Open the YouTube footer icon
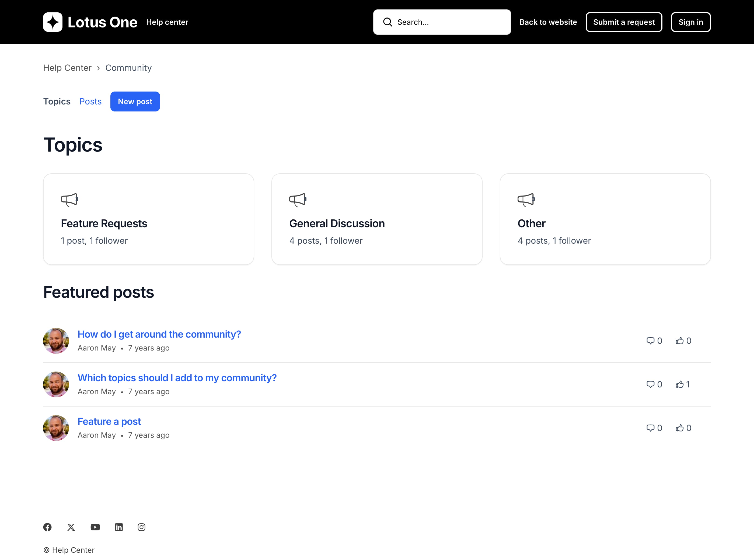 (95, 527)
